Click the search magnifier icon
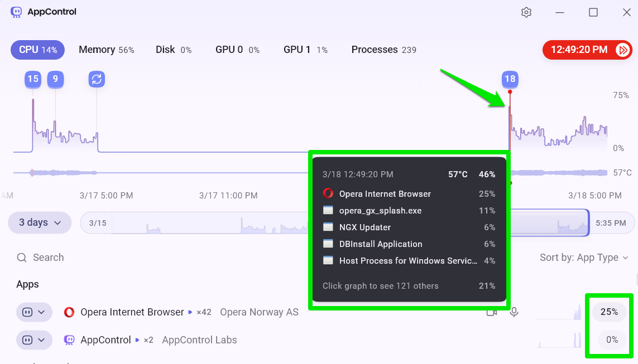 point(22,258)
